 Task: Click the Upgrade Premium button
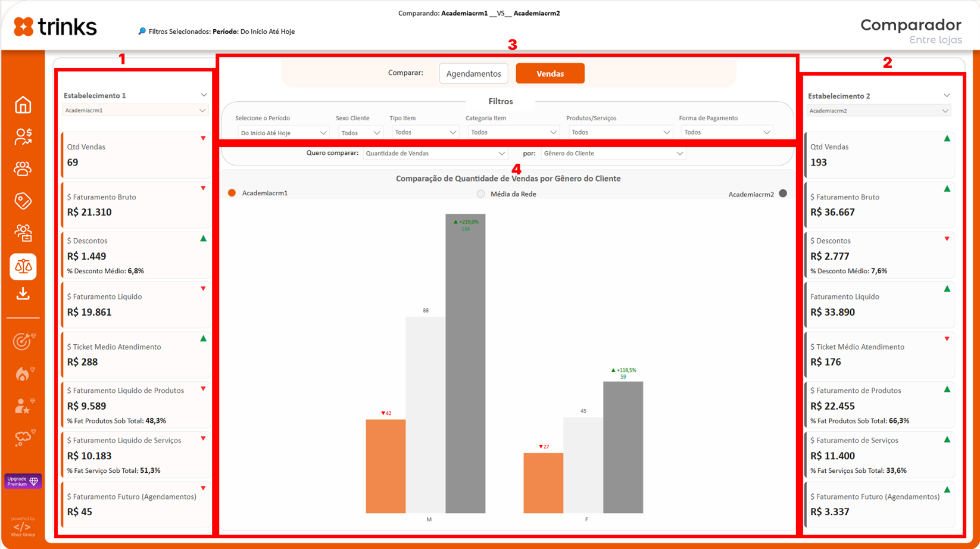tap(23, 481)
